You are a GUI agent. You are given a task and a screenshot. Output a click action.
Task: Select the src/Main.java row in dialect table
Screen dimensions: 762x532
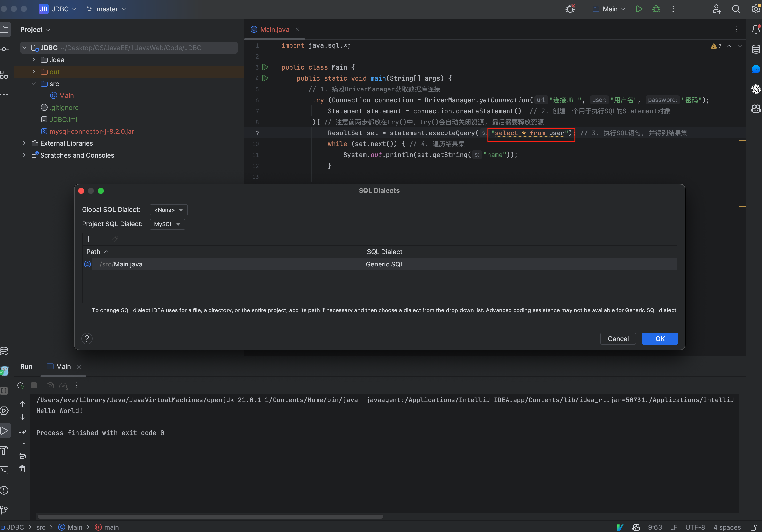[x=119, y=264]
